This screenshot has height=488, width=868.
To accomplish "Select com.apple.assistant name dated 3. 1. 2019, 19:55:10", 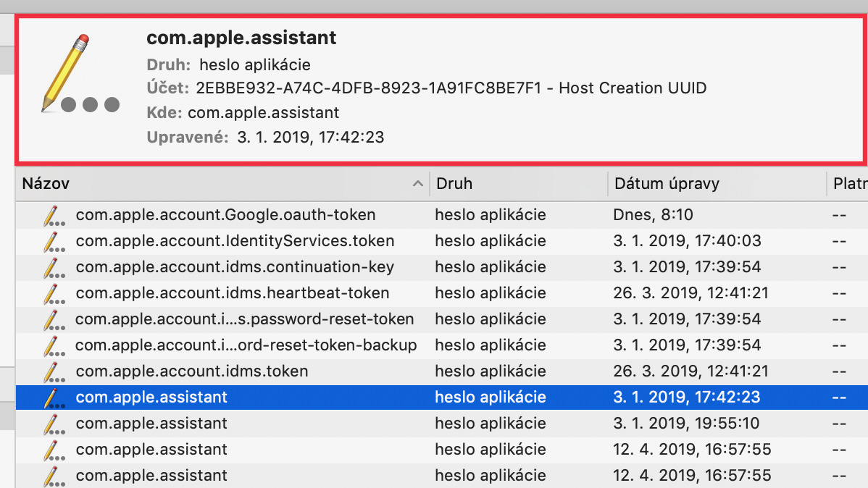I will (x=151, y=423).
